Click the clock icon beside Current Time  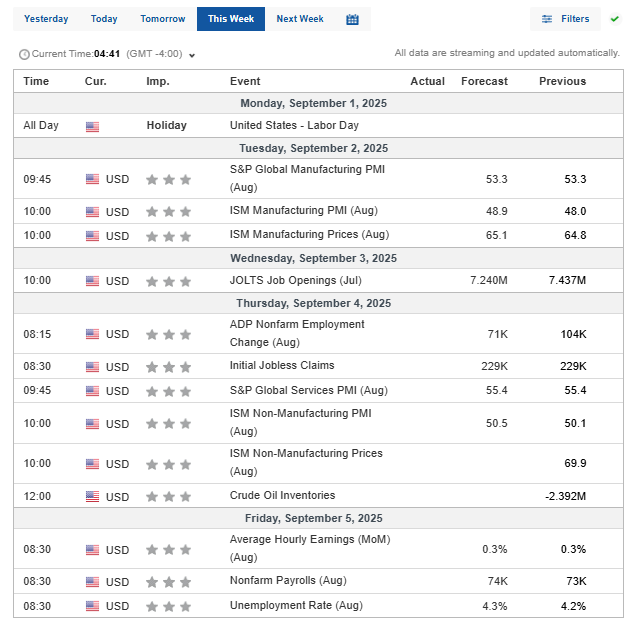click(x=24, y=54)
